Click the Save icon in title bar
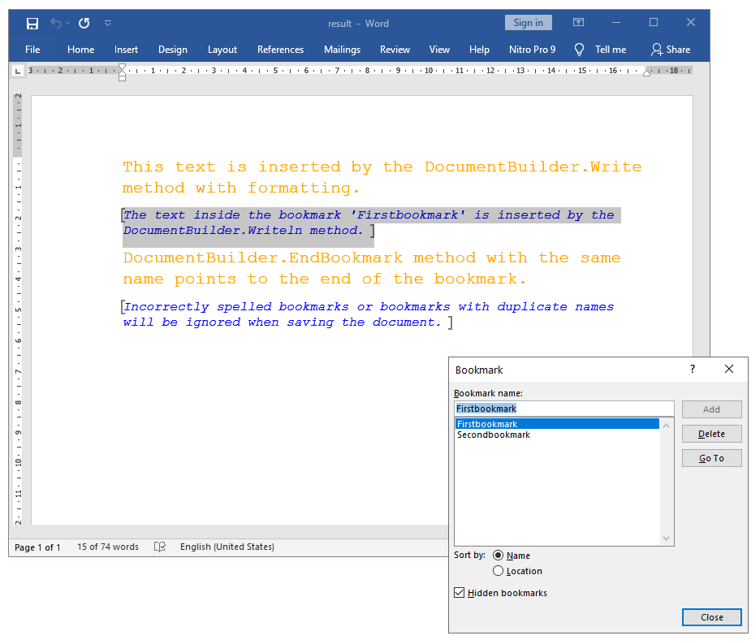The image size is (756, 643). (x=32, y=23)
